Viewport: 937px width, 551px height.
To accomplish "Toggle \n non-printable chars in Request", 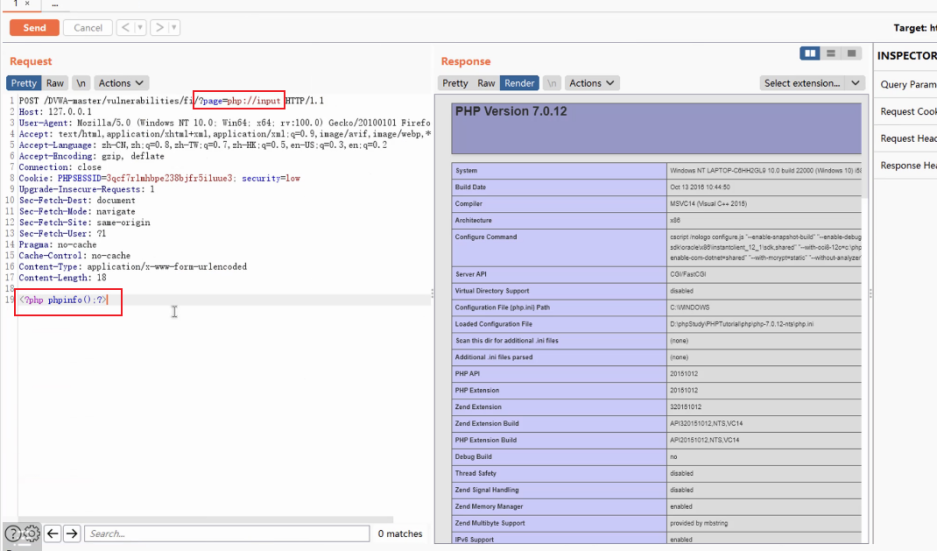I will click(x=81, y=83).
